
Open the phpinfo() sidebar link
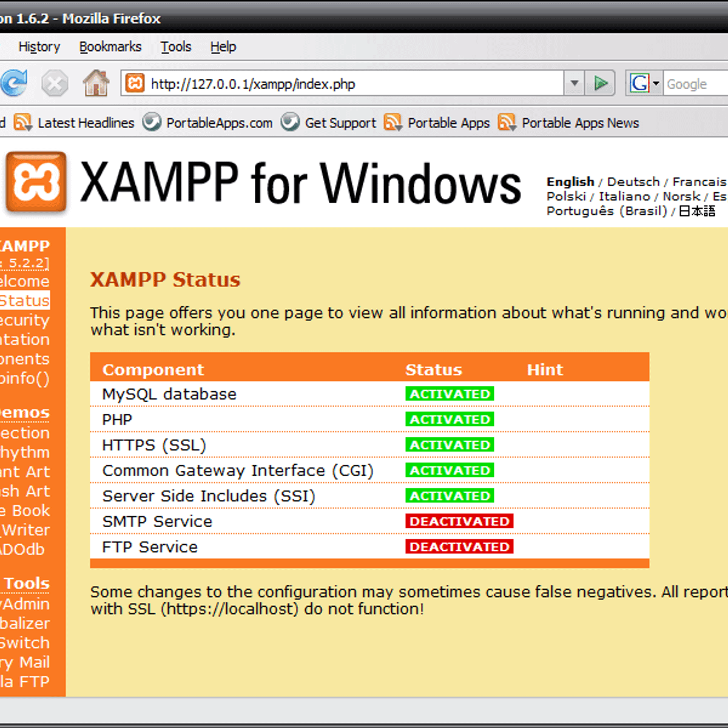point(25,378)
